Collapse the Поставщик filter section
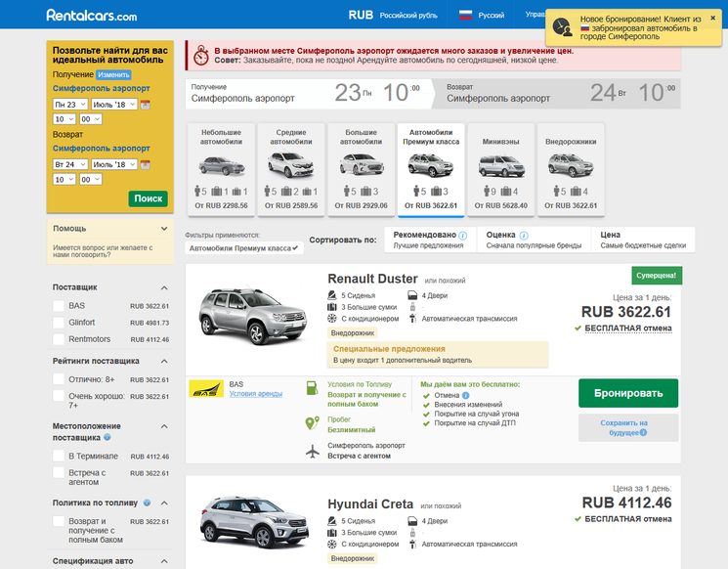The image size is (728, 569). pyautogui.click(x=164, y=288)
